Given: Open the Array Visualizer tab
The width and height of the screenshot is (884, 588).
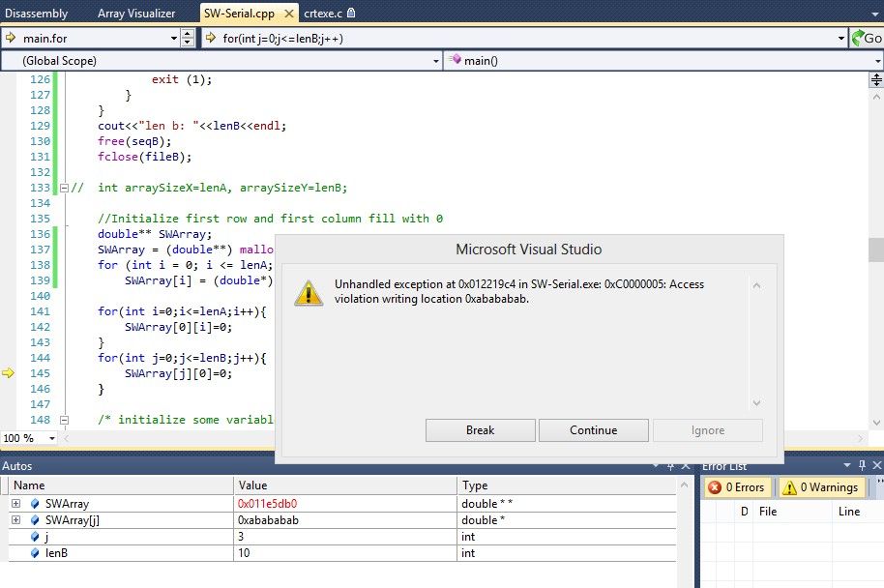Looking at the screenshot, I should (136, 13).
